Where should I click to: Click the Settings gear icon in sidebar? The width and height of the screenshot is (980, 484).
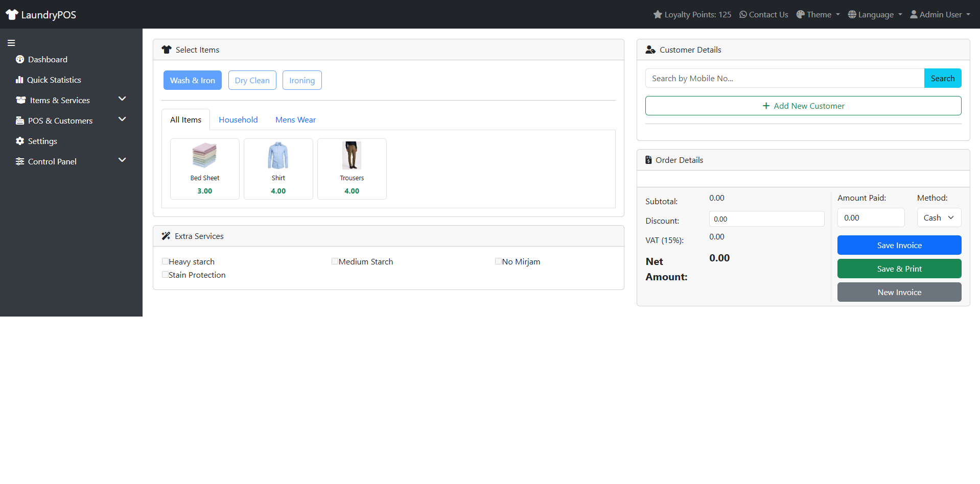(x=19, y=141)
